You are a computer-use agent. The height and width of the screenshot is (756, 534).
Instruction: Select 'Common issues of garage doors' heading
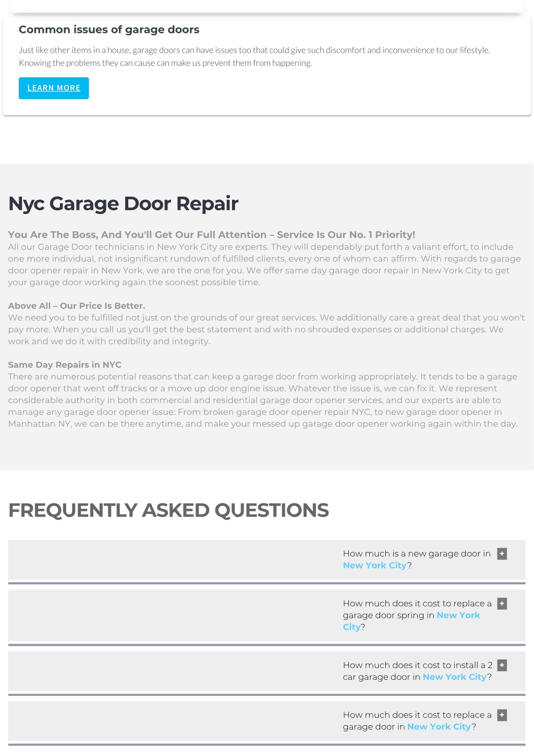[x=109, y=30]
